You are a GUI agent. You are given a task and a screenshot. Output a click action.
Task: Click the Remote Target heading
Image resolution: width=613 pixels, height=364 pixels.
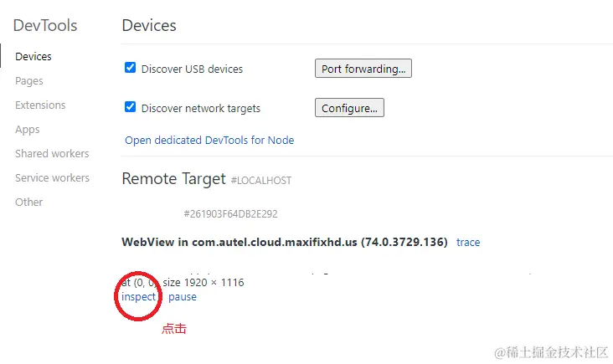point(174,179)
